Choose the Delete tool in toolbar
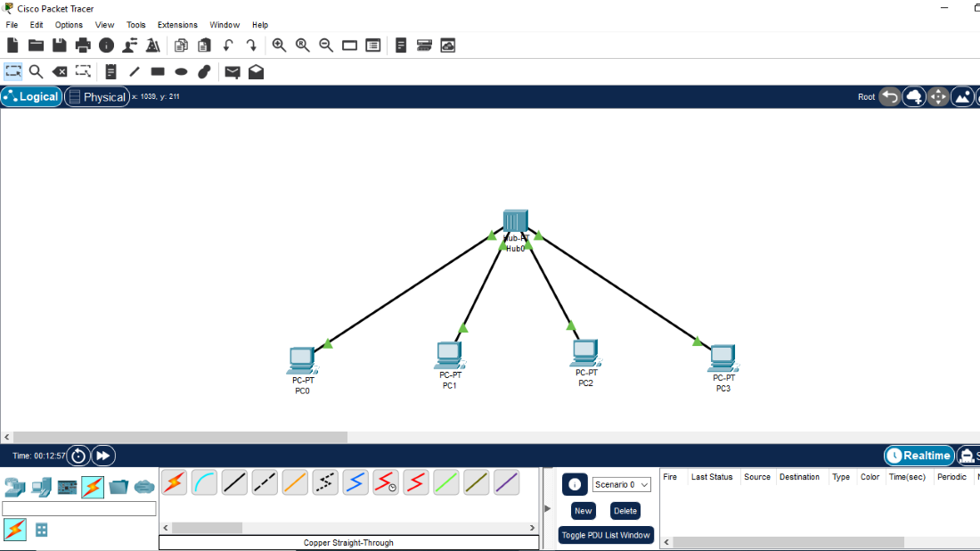This screenshot has height=551, width=980. [60, 72]
